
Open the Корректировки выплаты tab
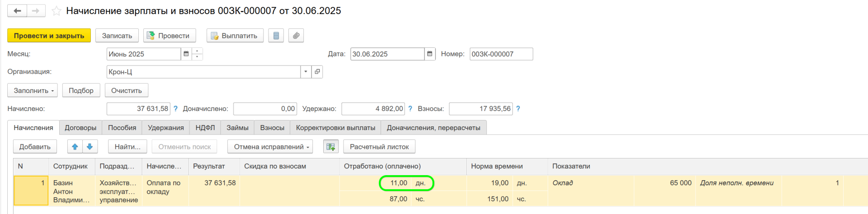coord(335,128)
